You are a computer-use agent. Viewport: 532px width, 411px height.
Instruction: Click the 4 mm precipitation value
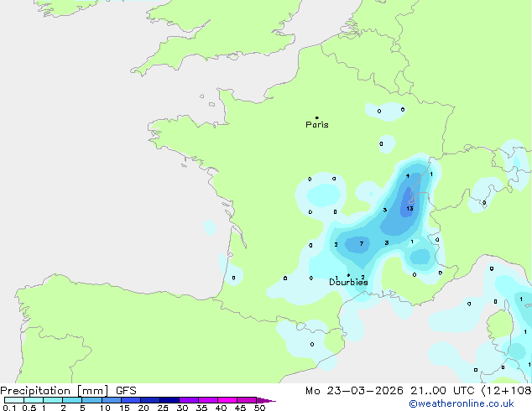(408, 175)
